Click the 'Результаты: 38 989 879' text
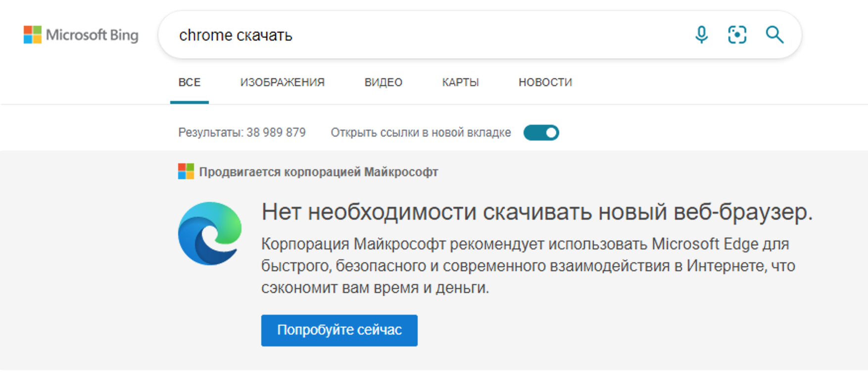 coord(242,133)
